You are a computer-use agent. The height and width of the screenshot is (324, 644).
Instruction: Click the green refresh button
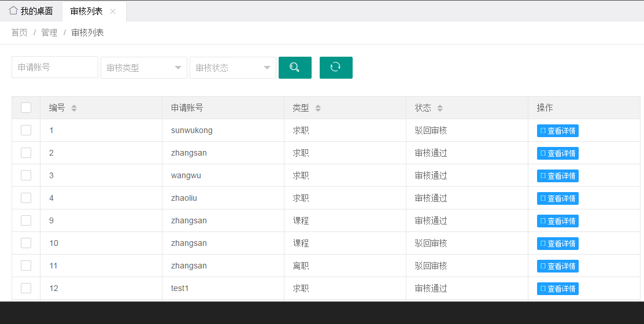(336, 68)
